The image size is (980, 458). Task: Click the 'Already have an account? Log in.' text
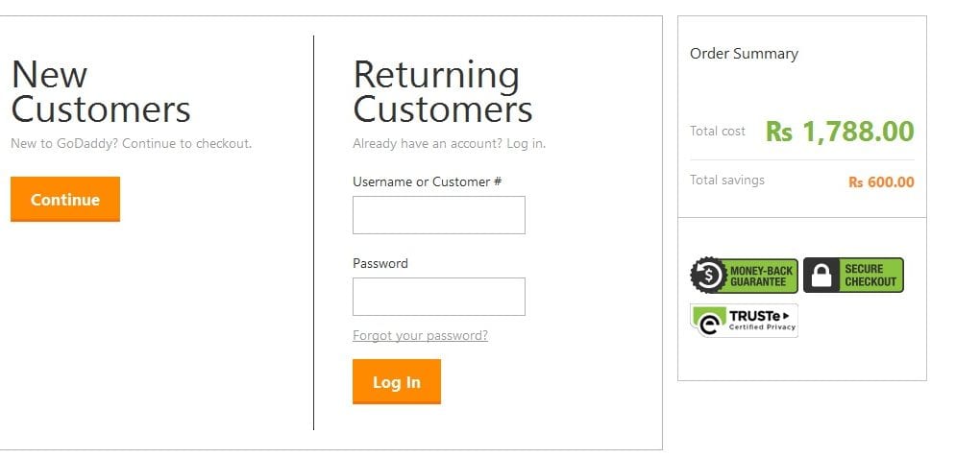449,144
